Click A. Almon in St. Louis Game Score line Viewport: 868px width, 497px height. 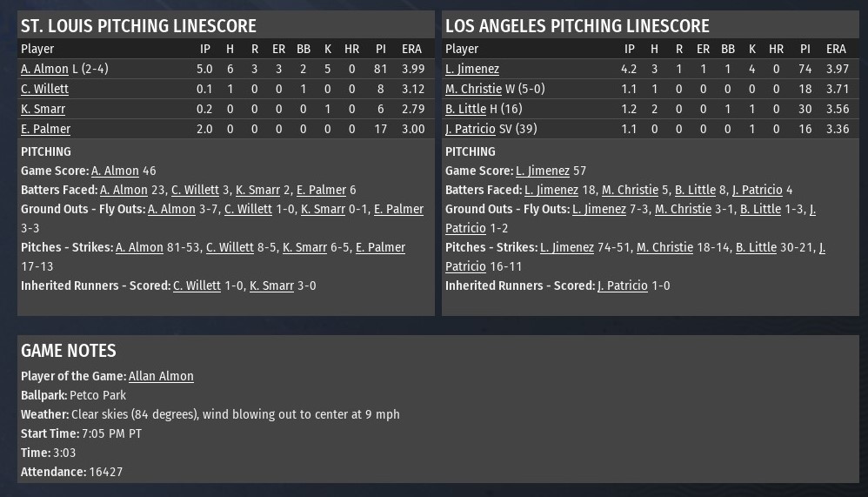pyautogui.click(x=115, y=171)
